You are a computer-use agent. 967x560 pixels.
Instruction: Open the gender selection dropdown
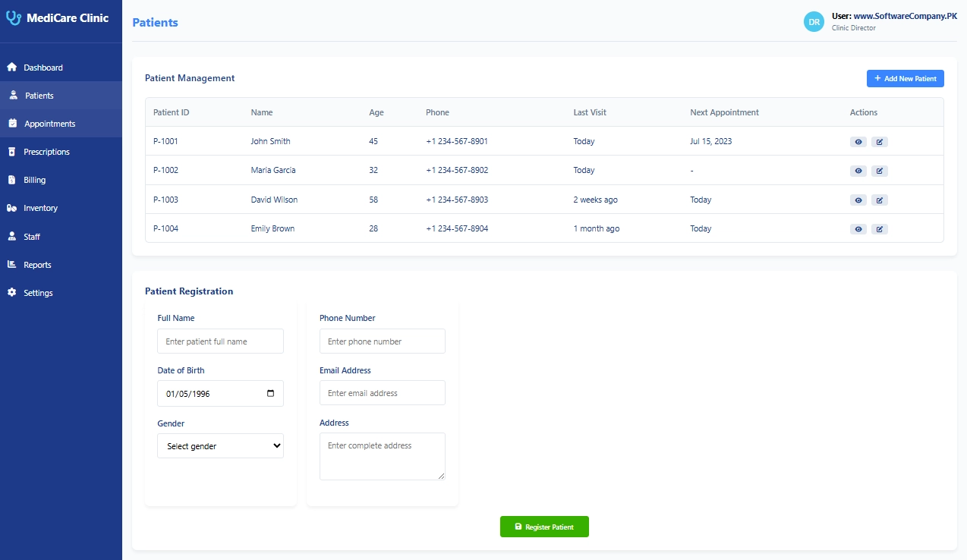(220, 445)
